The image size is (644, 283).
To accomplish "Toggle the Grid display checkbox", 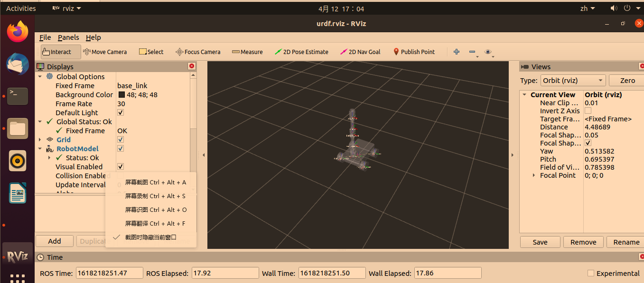I will (x=121, y=140).
